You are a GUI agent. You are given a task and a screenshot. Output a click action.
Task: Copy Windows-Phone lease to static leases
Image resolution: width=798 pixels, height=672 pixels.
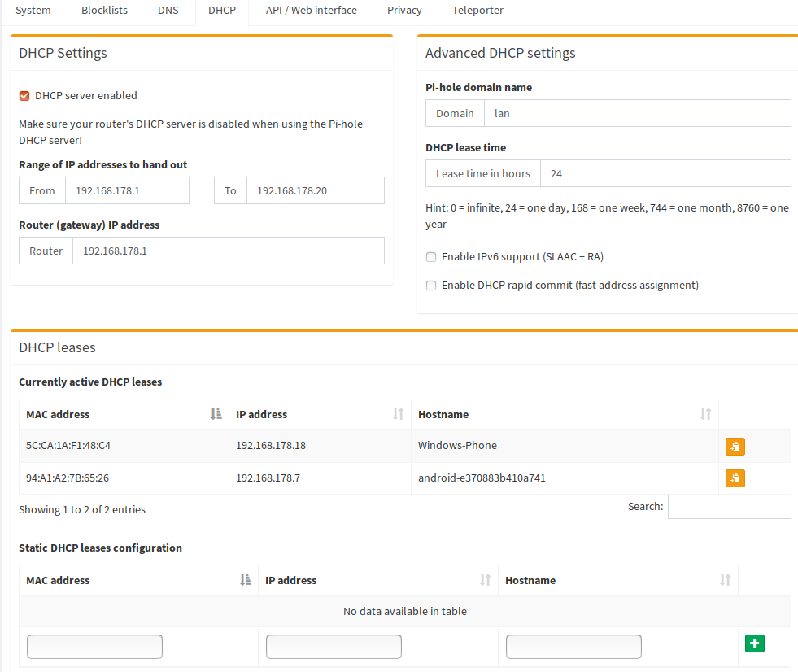[x=735, y=446]
